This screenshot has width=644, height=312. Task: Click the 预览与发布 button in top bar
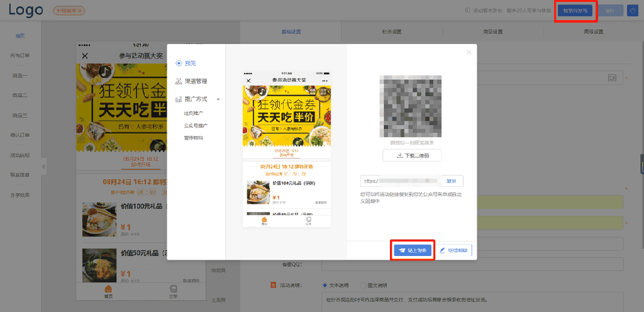point(575,11)
